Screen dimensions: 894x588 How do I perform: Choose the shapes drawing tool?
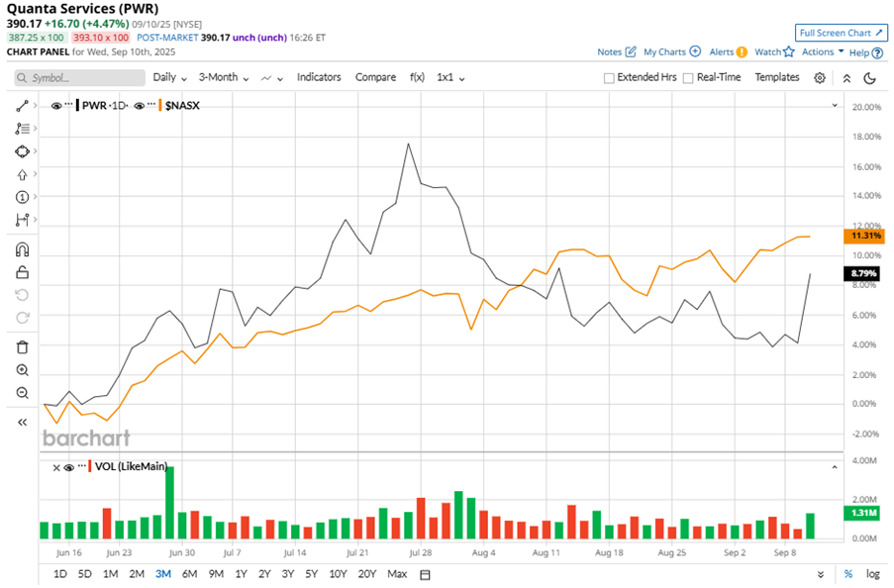click(x=22, y=151)
